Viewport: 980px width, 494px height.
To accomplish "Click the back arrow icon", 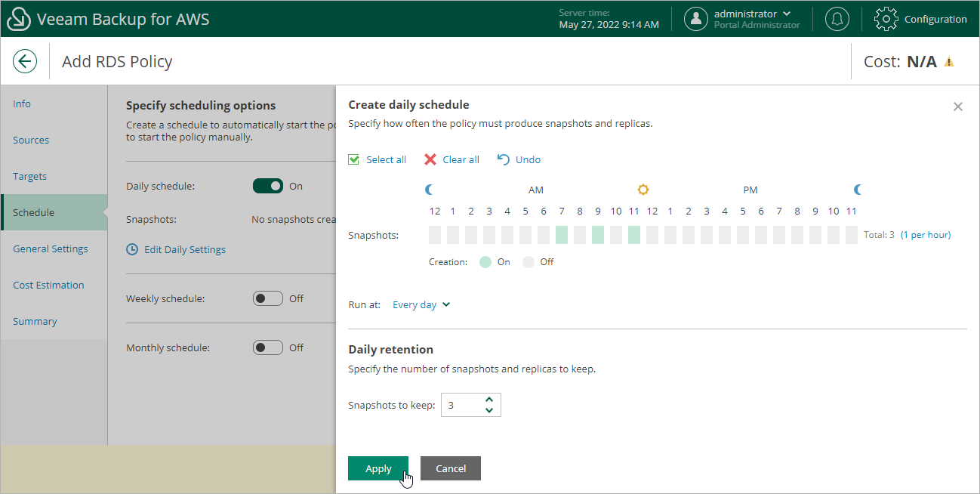I will tap(25, 61).
